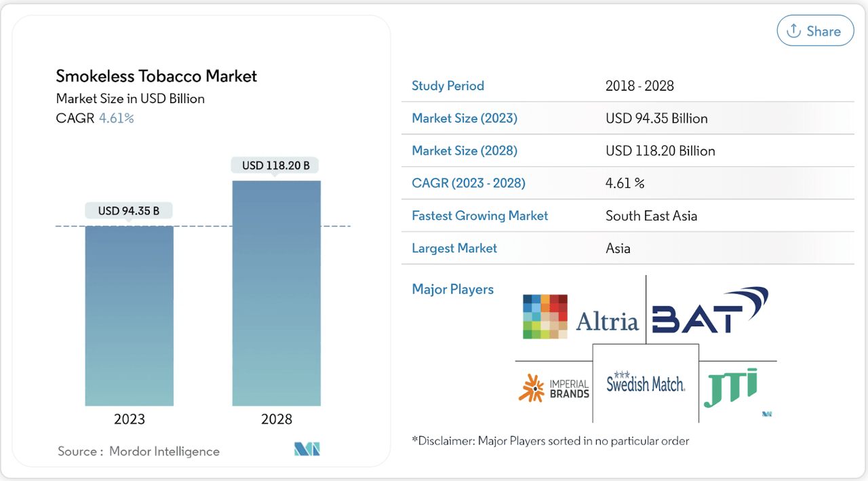Click the CAGR (2023 - 2028) label
The height and width of the screenshot is (481, 868).
469,183
